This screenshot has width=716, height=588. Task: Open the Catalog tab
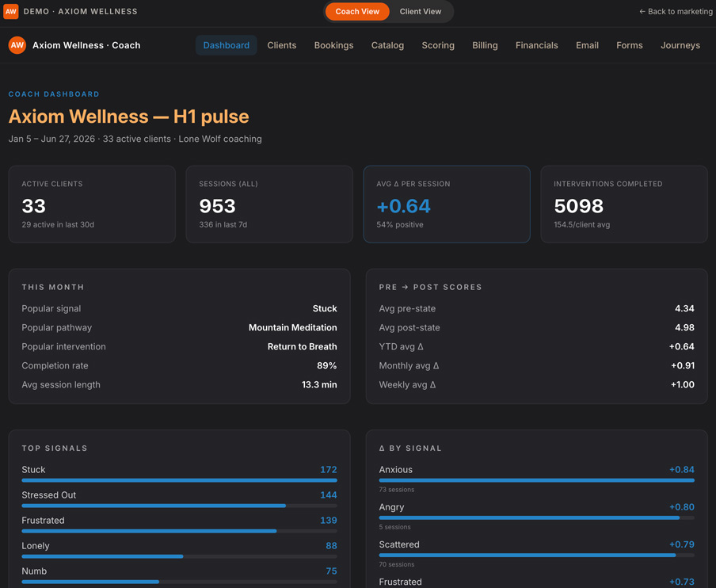click(x=387, y=45)
